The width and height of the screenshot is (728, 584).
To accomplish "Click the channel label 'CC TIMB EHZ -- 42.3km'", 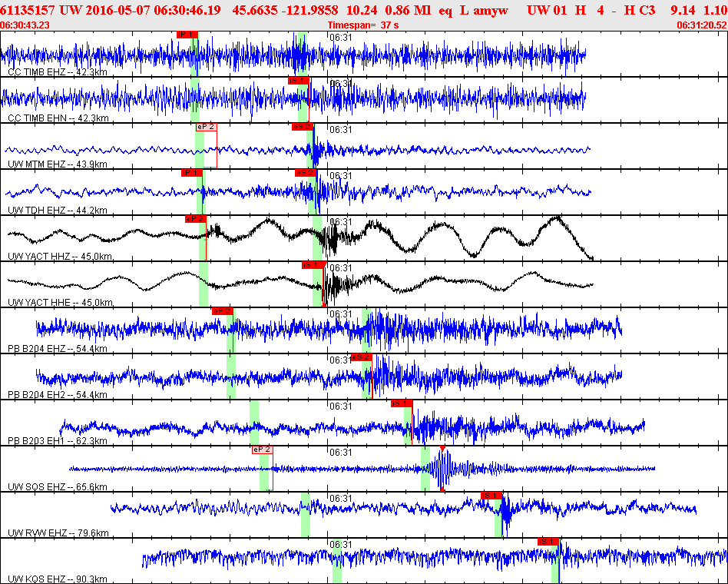I will pos(58,72).
